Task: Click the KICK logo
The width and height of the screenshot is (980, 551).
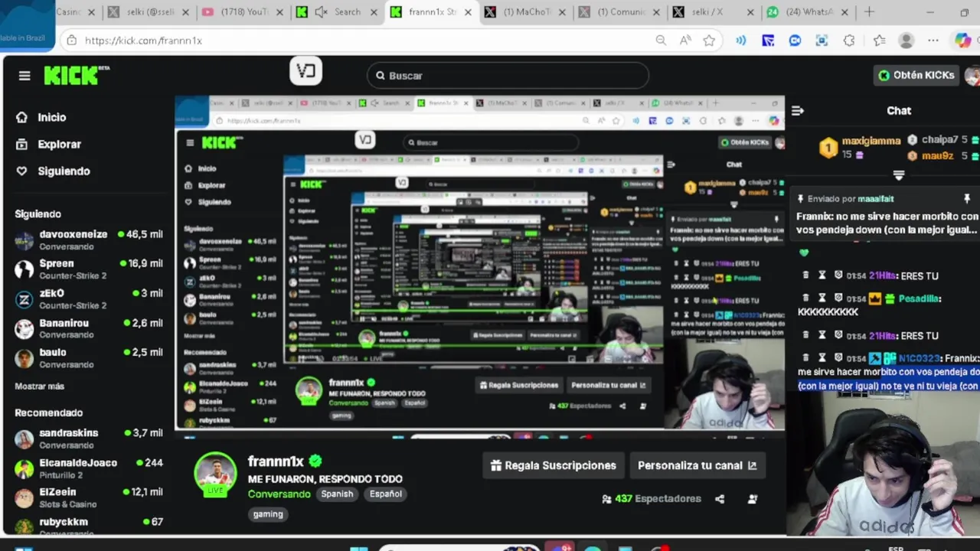Action: [76, 75]
